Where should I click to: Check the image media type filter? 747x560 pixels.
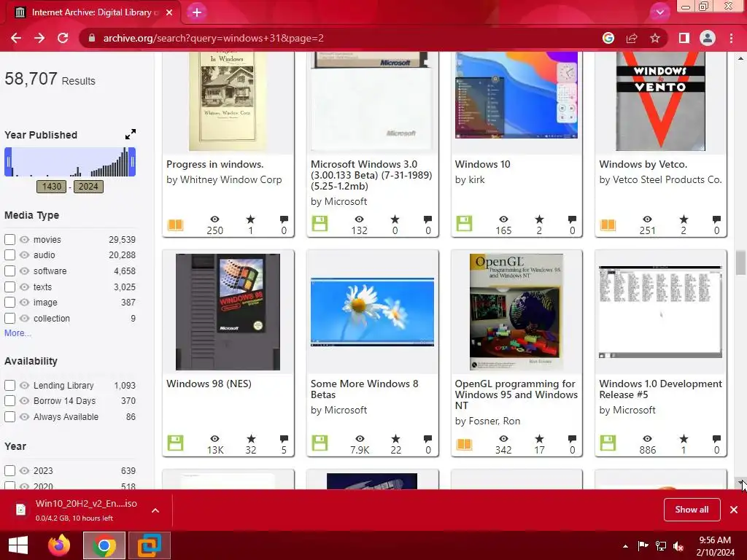click(x=9, y=302)
